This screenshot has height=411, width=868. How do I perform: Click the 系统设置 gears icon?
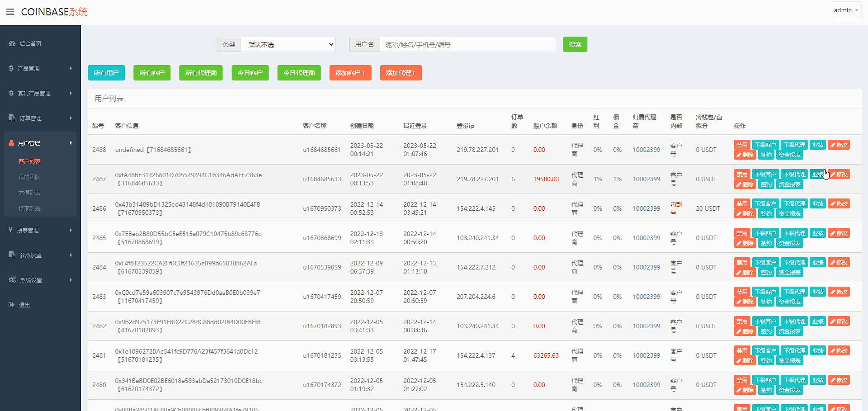point(12,280)
